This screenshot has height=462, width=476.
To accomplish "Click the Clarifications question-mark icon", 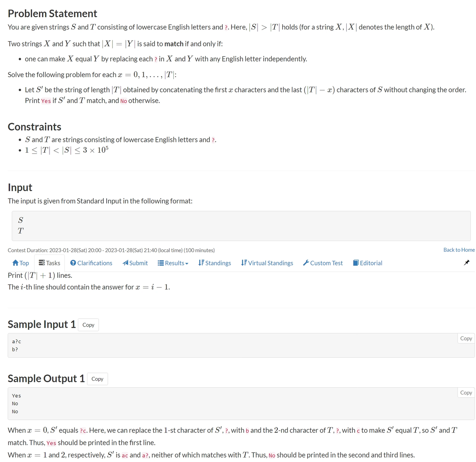I will coord(73,263).
